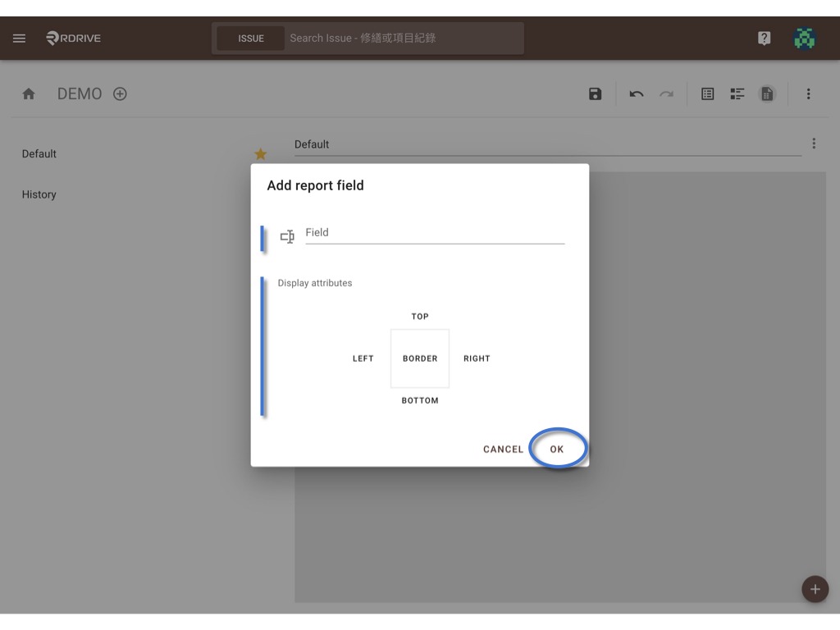
Task: Toggle the BOTTOM border option
Action: pos(420,400)
